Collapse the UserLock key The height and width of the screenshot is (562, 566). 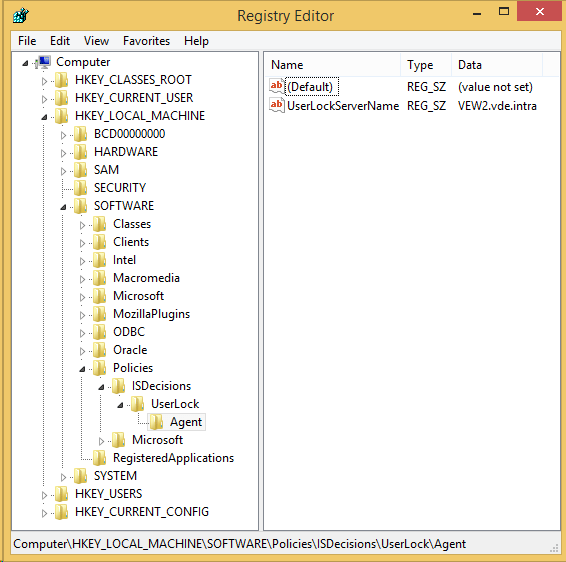(x=120, y=405)
